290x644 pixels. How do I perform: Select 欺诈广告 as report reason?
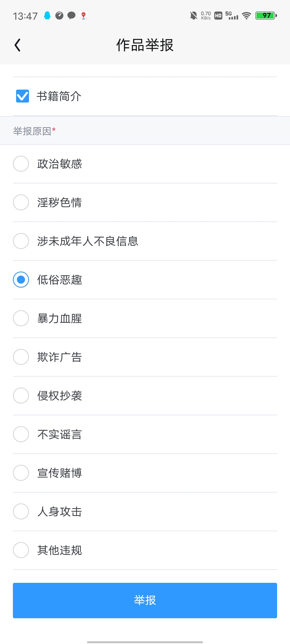pyautogui.click(x=21, y=357)
